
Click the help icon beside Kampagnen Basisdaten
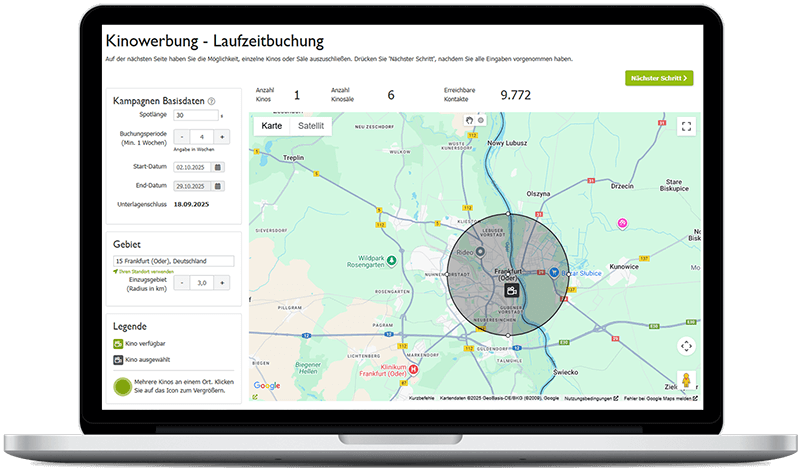point(211,101)
